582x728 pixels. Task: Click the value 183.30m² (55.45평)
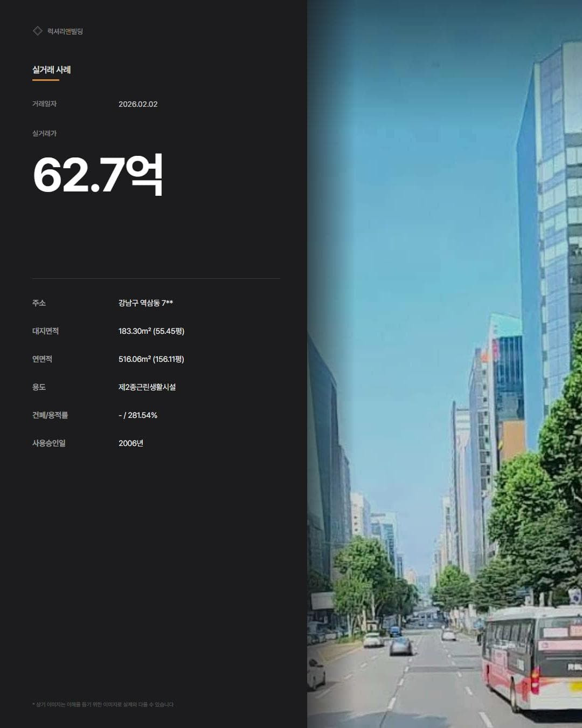pos(151,331)
